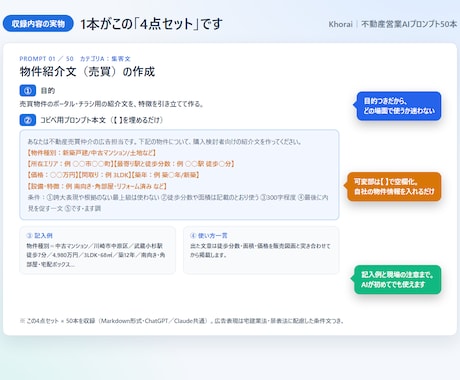The width and height of the screenshot is (460, 380).
Task: Click the Khorai brand name at top right
Action: click(x=340, y=24)
